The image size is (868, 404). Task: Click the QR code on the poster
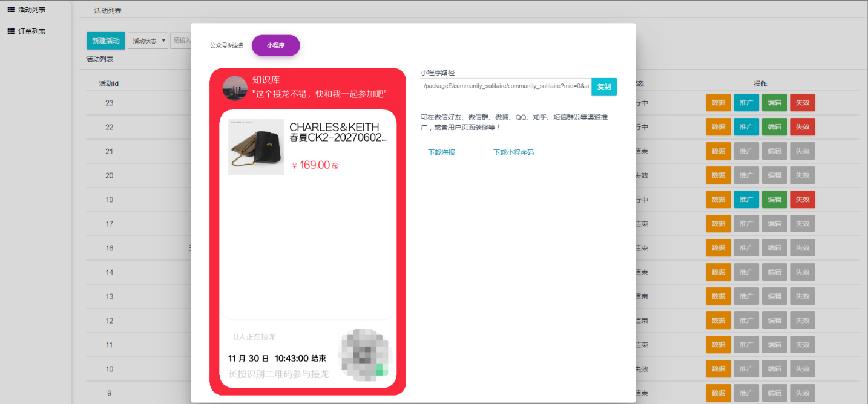pyautogui.click(x=364, y=353)
